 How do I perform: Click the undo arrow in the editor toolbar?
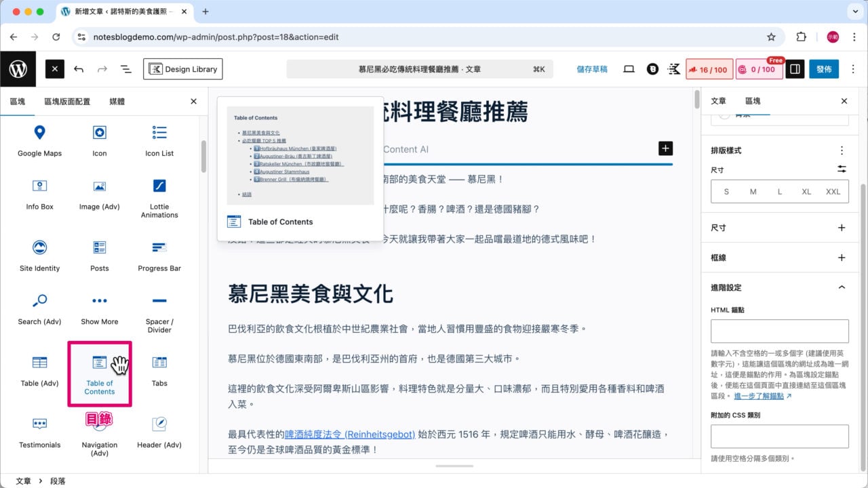(x=79, y=68)
